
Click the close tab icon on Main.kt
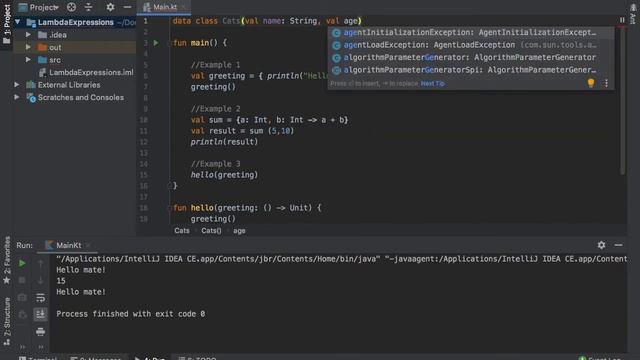184,7
